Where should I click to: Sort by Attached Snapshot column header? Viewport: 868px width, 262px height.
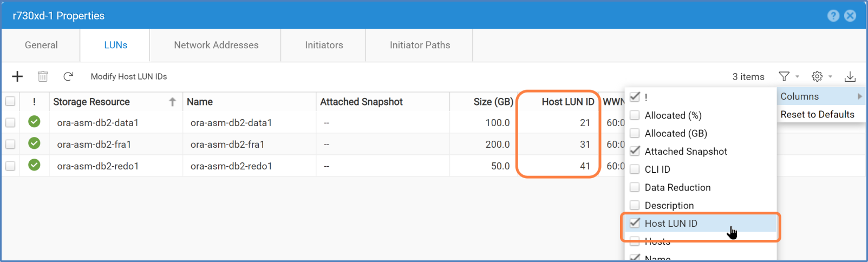click(x=361, y=102)
